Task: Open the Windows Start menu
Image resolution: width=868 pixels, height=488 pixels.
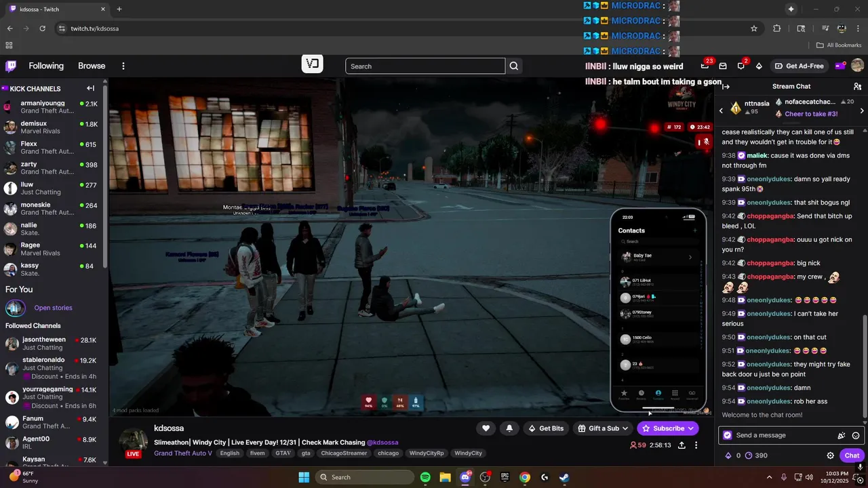Action: tap(303, 477)
